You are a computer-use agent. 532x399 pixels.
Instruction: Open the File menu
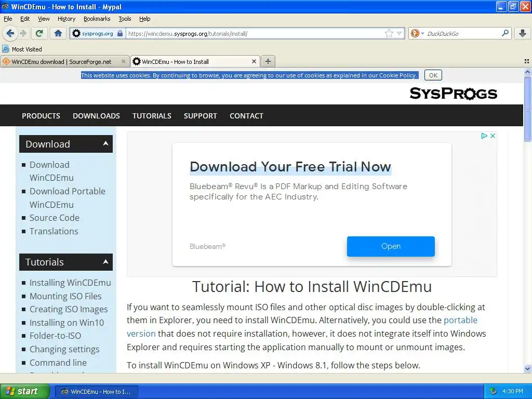[x=8, y=19]
